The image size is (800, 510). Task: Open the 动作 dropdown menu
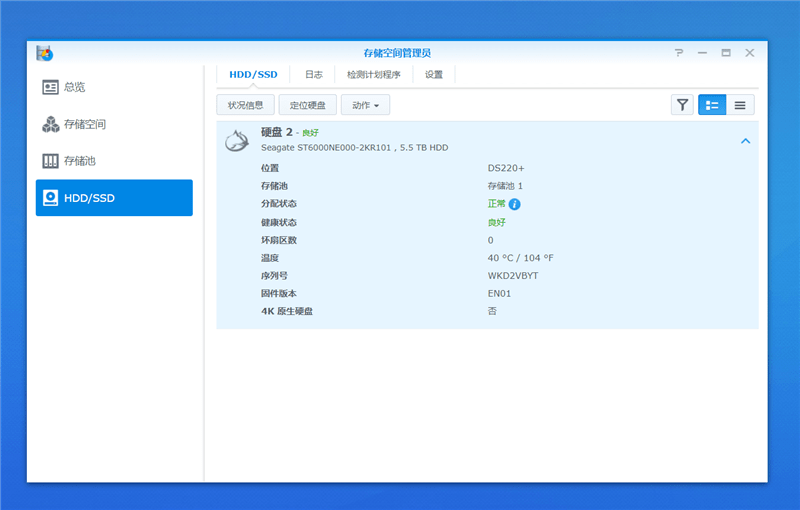pyautogui.click(x=365, y=105)
